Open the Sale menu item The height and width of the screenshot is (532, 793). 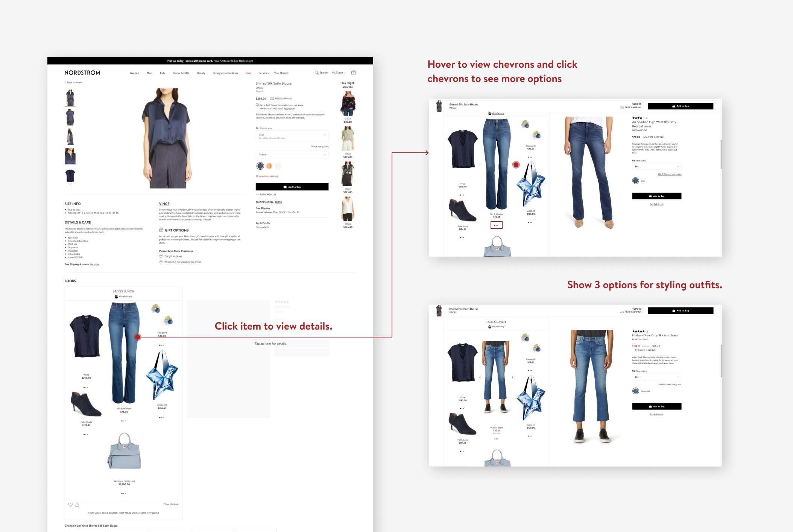[248, 73]
